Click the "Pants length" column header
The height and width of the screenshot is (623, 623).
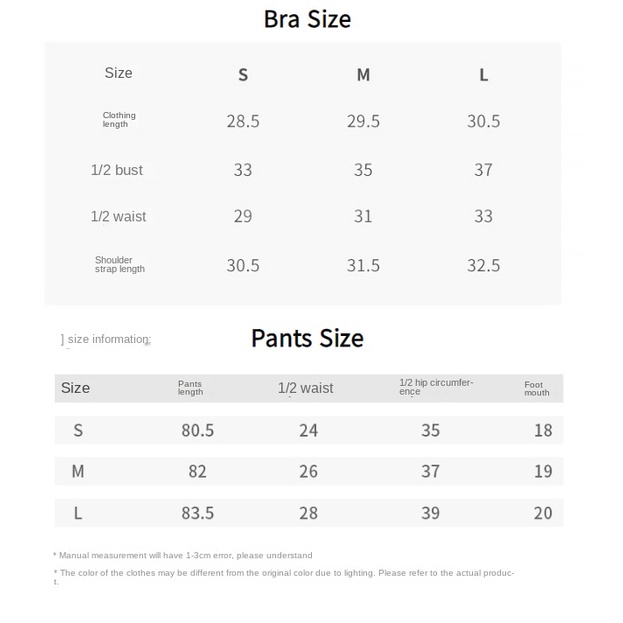pos(190,388)
